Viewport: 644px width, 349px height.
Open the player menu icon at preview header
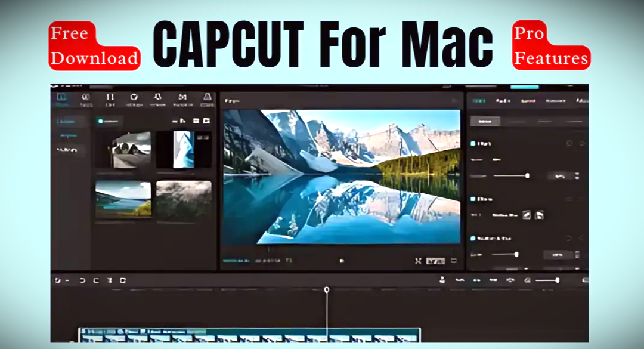click(x=454, y=101)
